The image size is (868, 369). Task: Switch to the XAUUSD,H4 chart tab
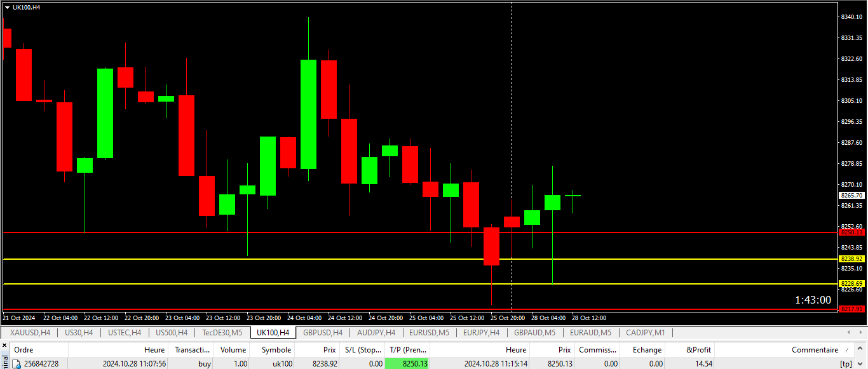[x=31, y=333]
